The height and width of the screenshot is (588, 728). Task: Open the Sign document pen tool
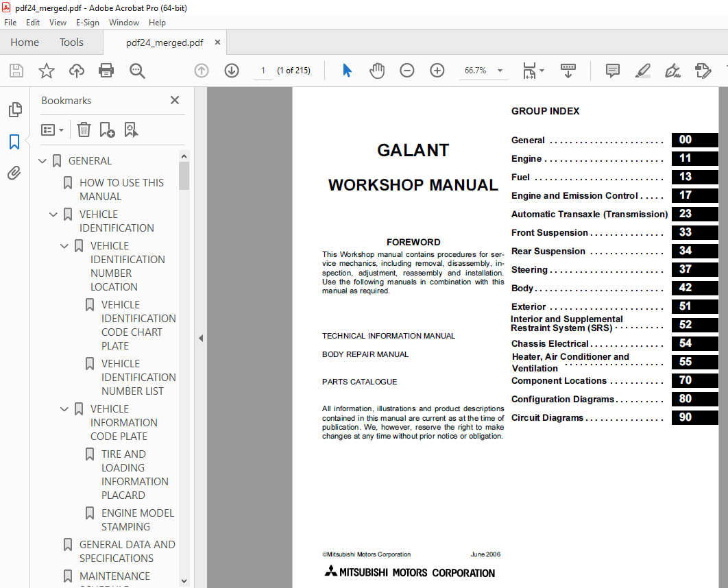click(x=672, y=71)
